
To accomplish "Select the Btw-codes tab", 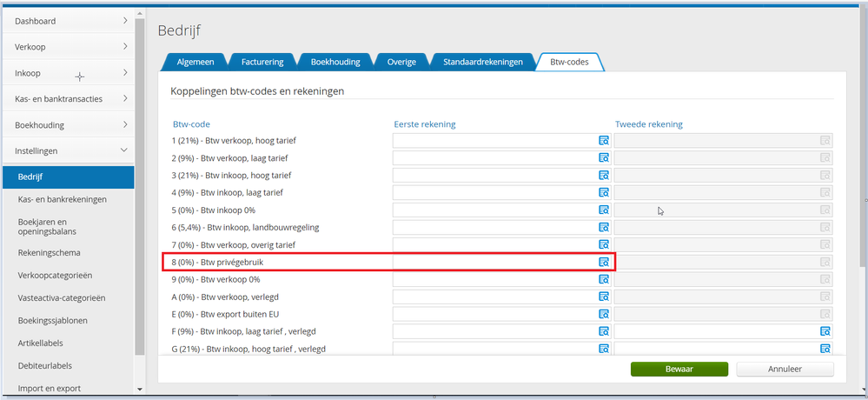I will [x=570, y=62].
